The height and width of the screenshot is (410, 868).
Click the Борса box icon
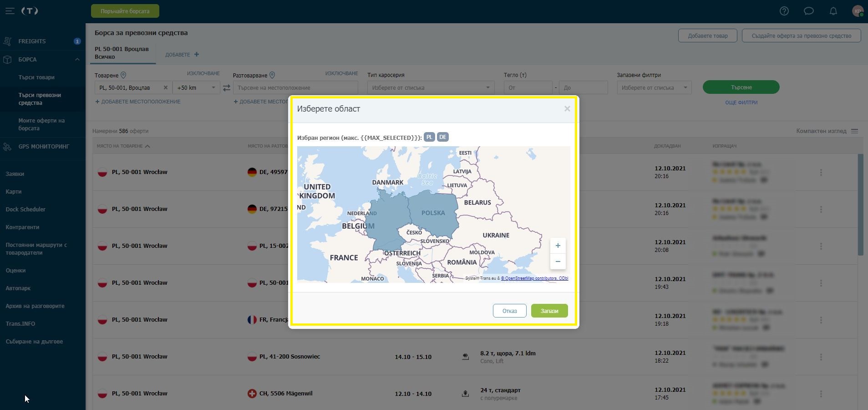7,60
